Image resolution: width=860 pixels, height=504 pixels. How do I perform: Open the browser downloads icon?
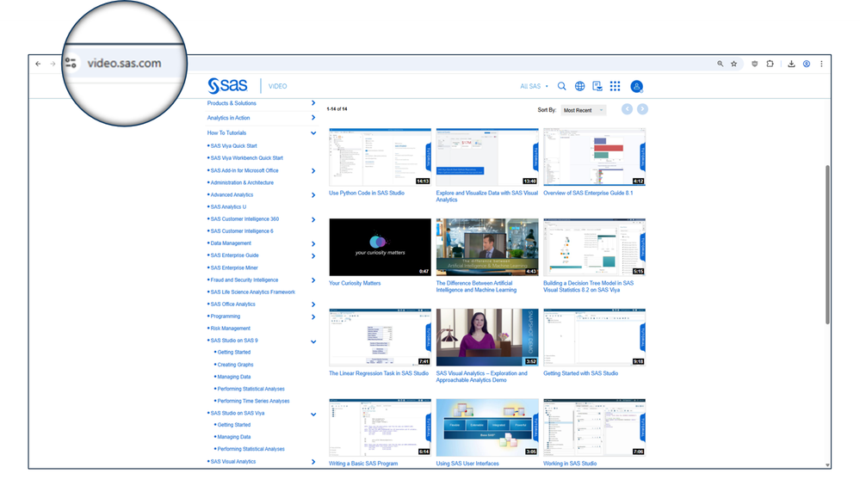click(x=791, y=64)
